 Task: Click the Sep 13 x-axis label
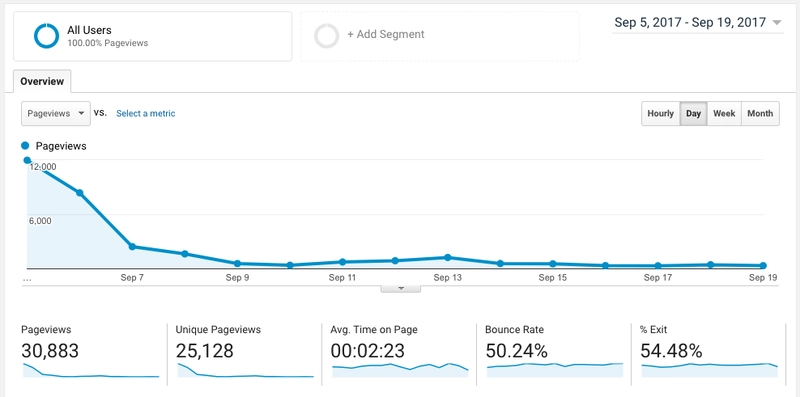447,278
